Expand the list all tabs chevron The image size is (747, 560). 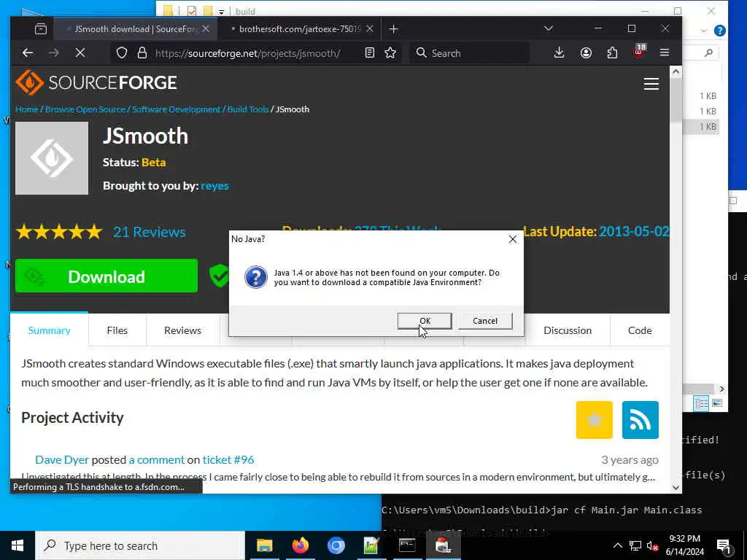pos(549,28)
